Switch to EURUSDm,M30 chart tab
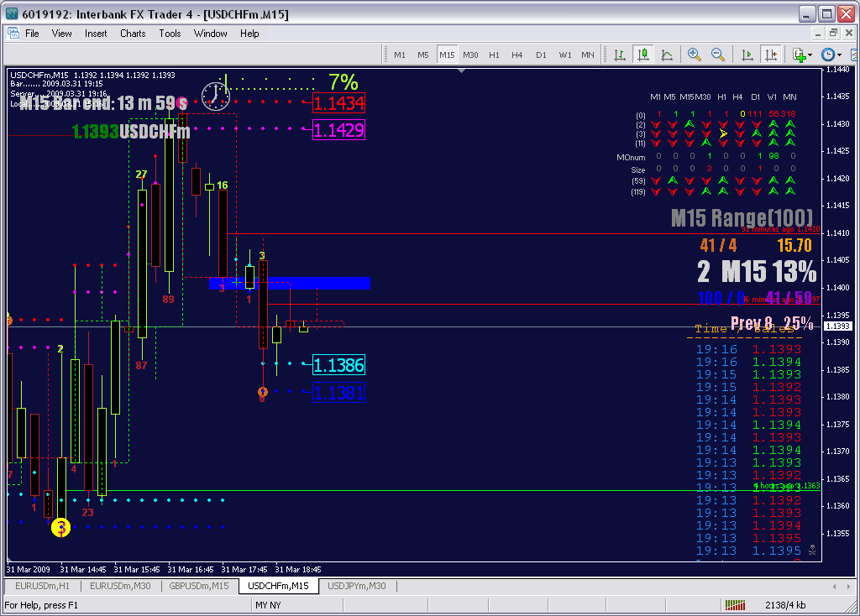 [121, 586]
